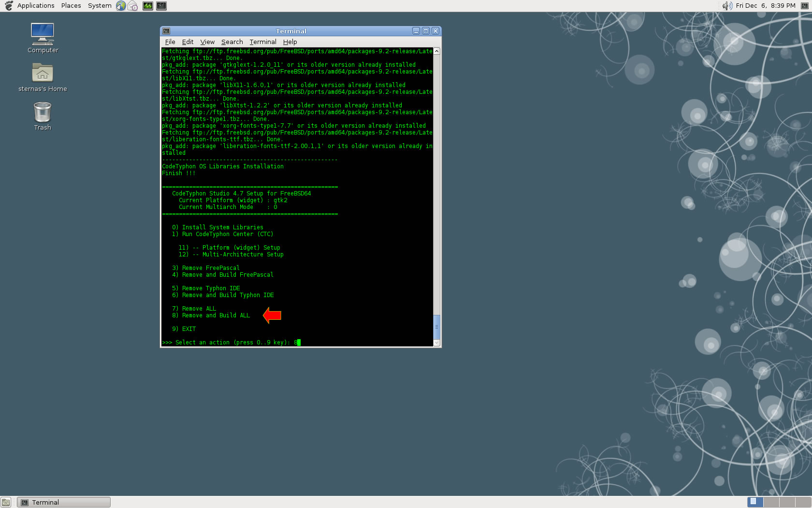This screenshot has height=508, width=812.
Task: Open the Places menu in top panel
Action: pyautogui.click(x=71, y=6)
